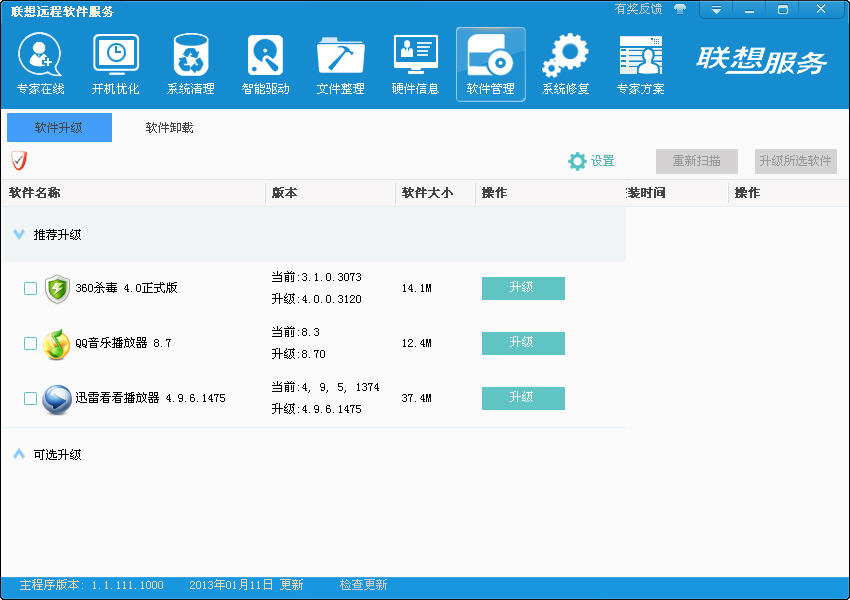This screenshot has height=600, width=850.
Task: Tick the QQ音乐播放器 8.7 checkbox
Action: coord(30,343)
